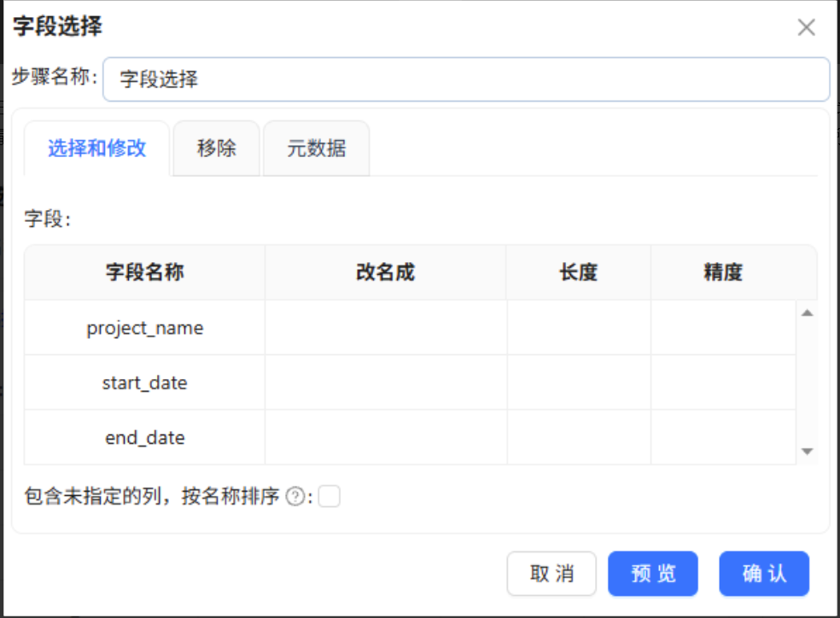Click the 字段名称 column header

(144, 272)
